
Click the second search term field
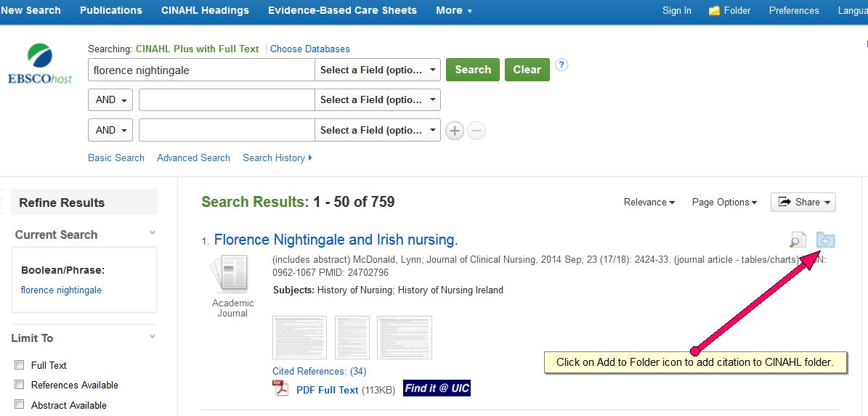(227, 100)
